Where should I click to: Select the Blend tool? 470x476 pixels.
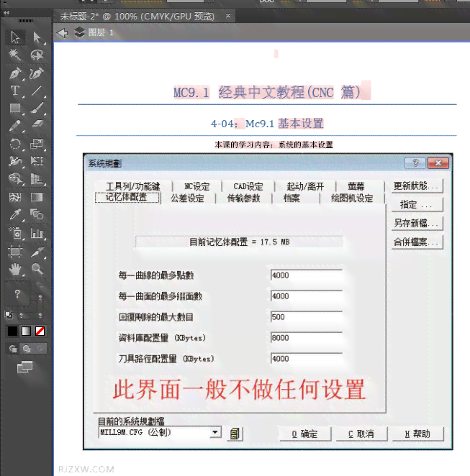(x=37, y=214)
